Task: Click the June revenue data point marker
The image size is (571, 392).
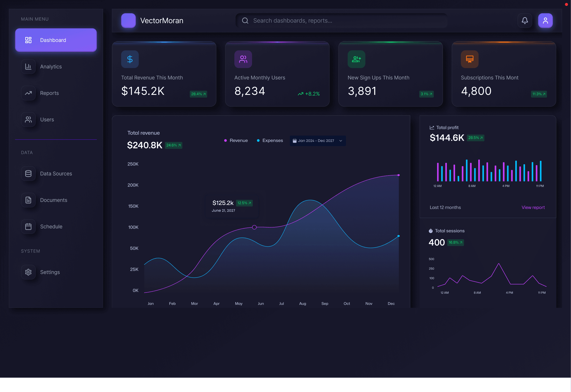Action: click(254, 227)
